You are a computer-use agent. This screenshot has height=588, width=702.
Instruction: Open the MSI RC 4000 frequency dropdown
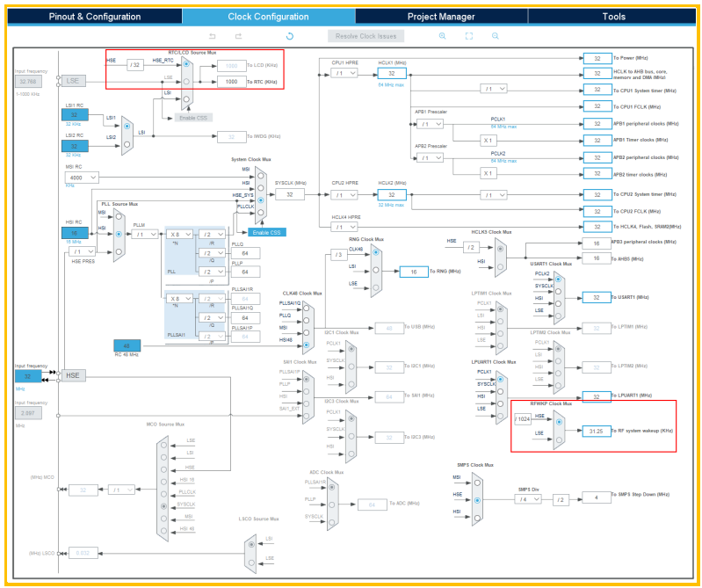click(x=80, y=178)
